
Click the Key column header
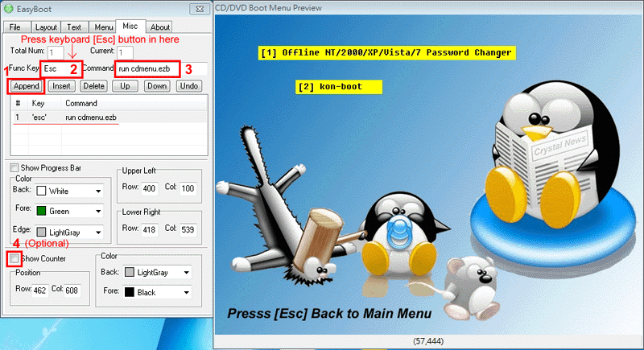tap(38, 104)
